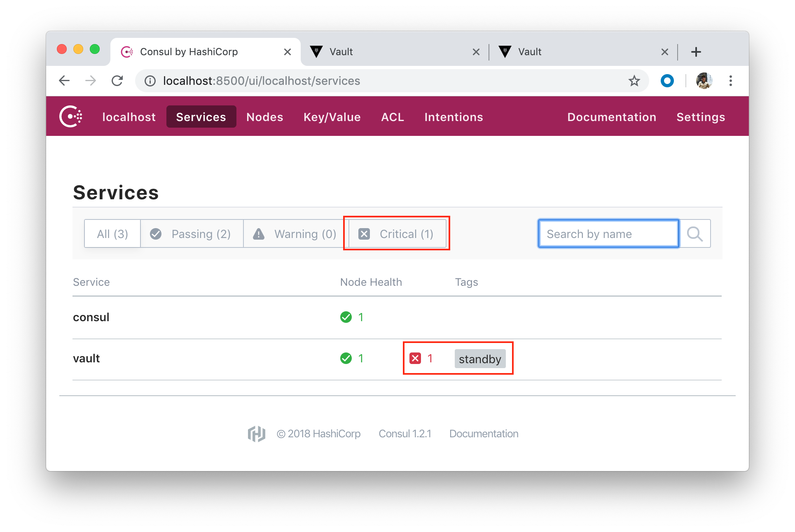
Task: Open the Chrome three-dot menu
Action: [731, 81]
